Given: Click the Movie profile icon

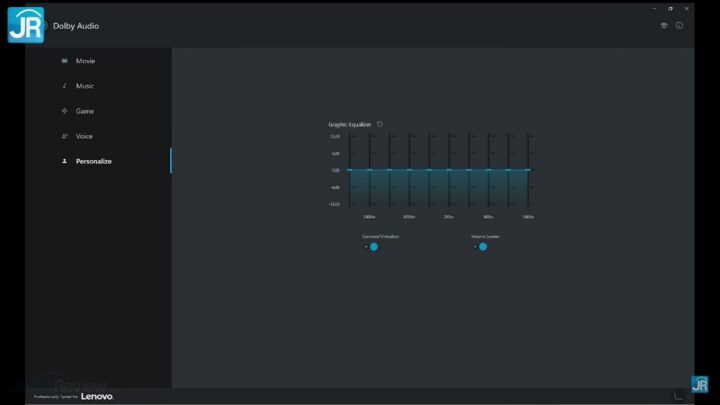Looking at the screenshot, I should pos(65,61).
